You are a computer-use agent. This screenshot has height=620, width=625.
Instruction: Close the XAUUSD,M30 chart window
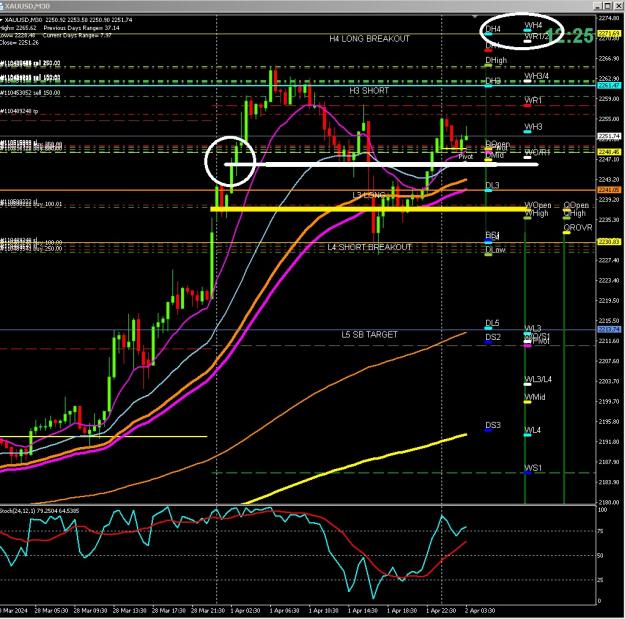pyautogui.click(x=618, y=6)
